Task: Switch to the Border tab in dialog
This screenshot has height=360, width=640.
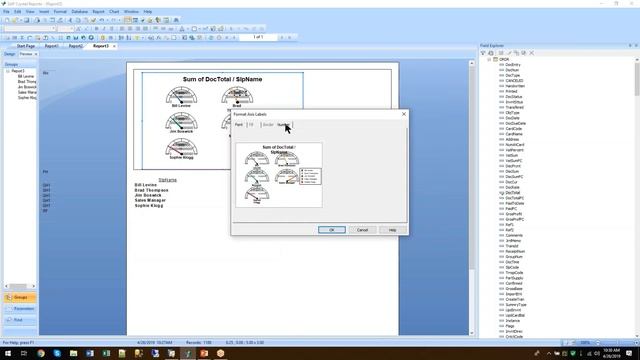Action: coord(268,124)
